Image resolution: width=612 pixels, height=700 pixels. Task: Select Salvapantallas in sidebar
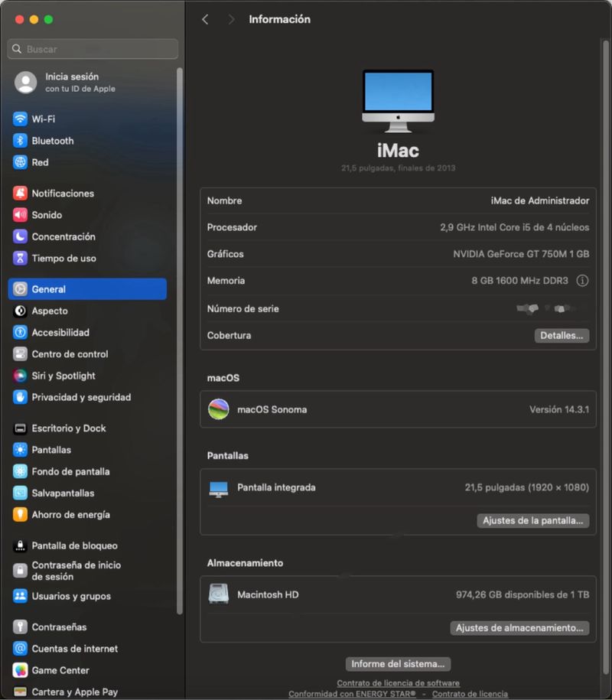pyautogui.click(x=87, y=493)
